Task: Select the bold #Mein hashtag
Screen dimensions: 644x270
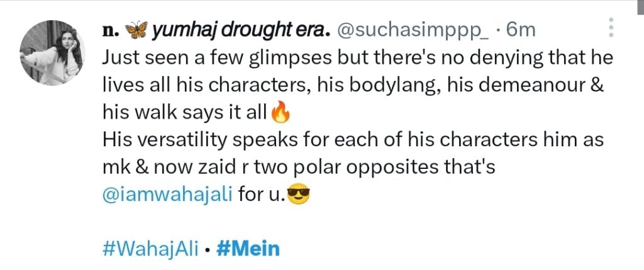Action: (248, 248)
